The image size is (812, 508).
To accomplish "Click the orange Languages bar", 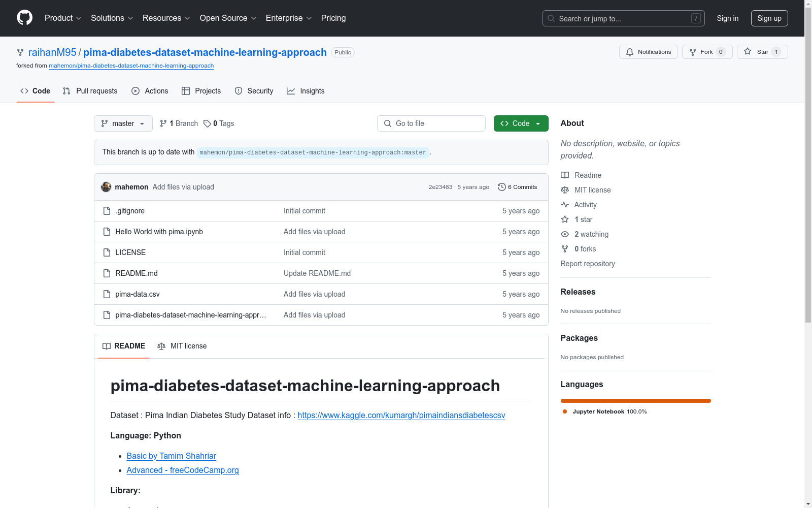I will tap(636, 401).
